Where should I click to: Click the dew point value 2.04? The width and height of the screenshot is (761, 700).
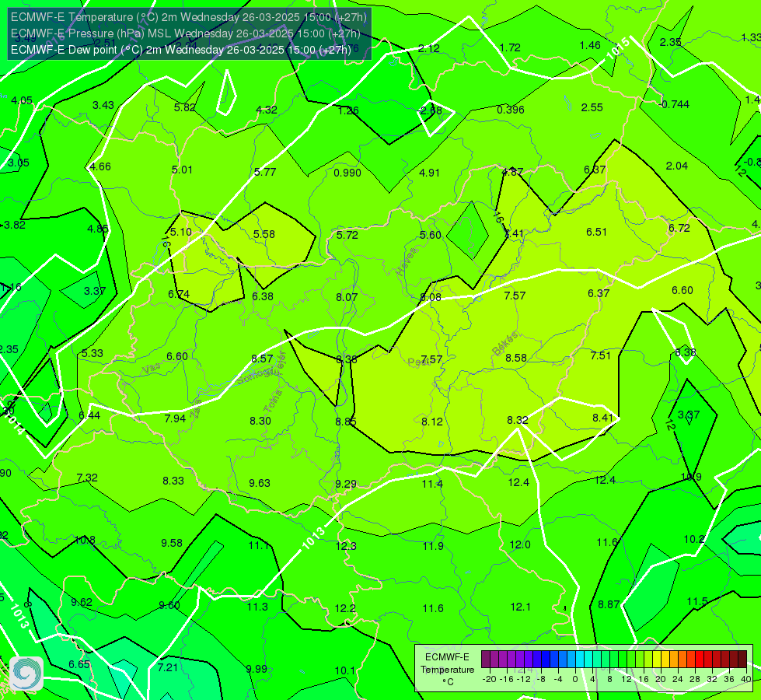(676, 166)
